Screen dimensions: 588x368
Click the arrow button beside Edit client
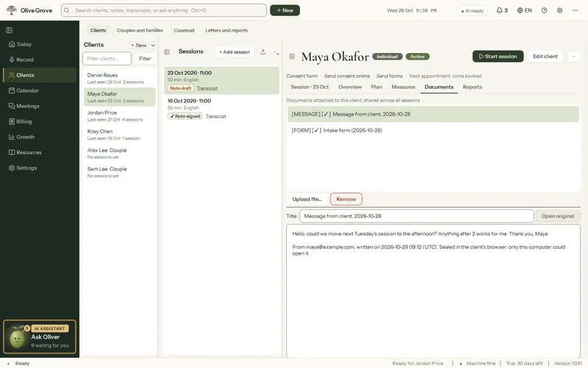coord(573,57)
